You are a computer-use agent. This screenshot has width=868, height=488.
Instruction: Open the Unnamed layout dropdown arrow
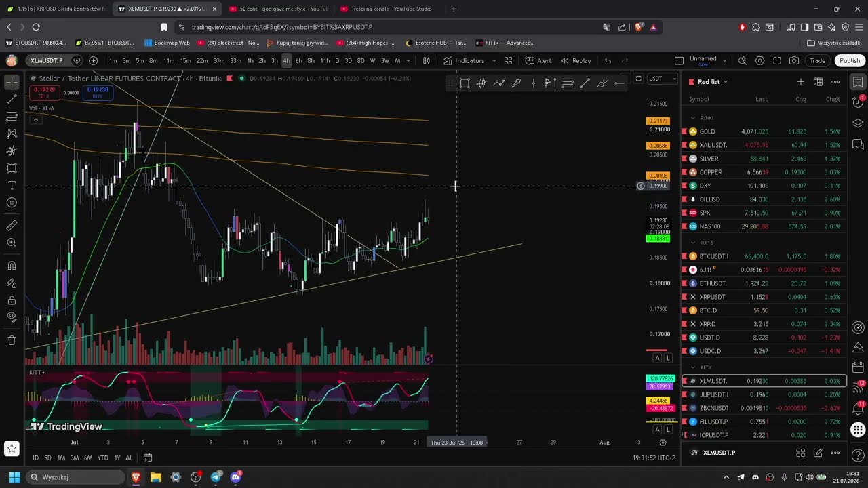pos(725,60)
